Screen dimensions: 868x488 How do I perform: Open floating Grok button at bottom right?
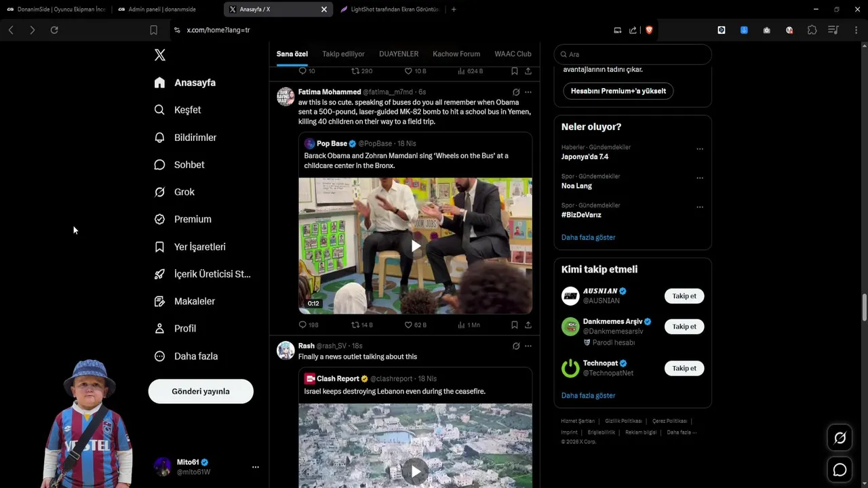pos(840,439)
